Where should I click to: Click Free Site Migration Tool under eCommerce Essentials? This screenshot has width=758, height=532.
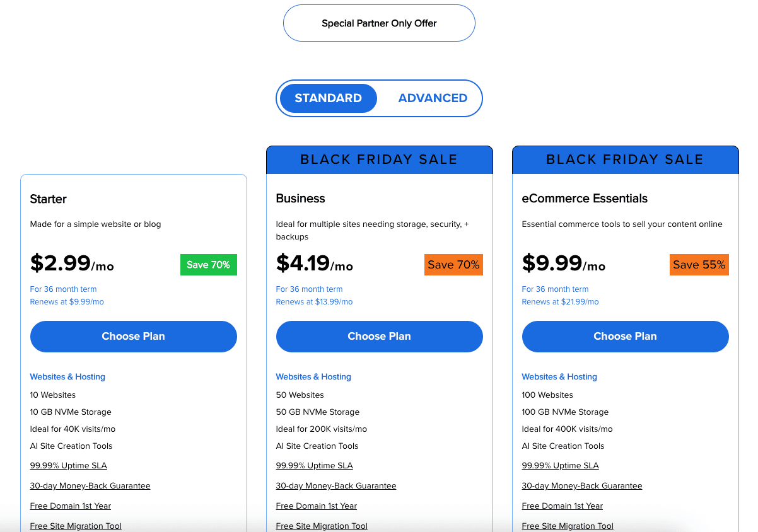568,526
